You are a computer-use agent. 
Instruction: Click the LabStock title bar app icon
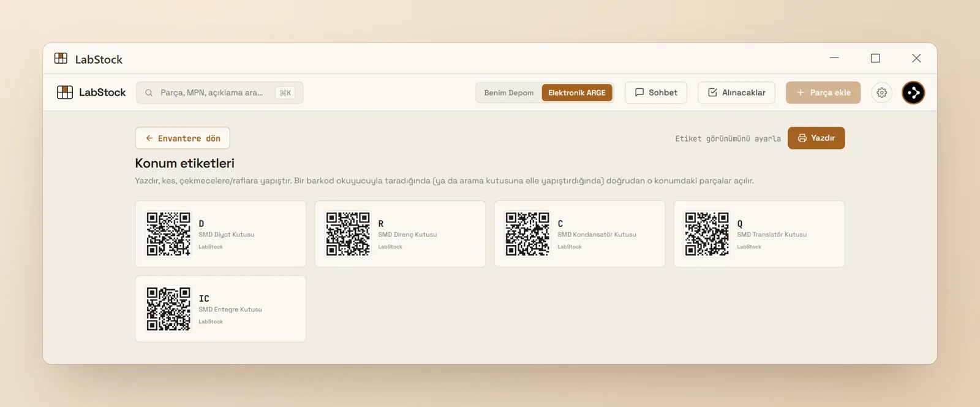tap(61, 58)
